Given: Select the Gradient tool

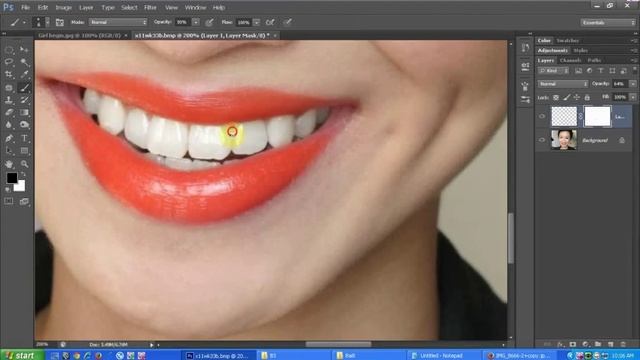Looking at the screenshot, I should coord(24,112).
